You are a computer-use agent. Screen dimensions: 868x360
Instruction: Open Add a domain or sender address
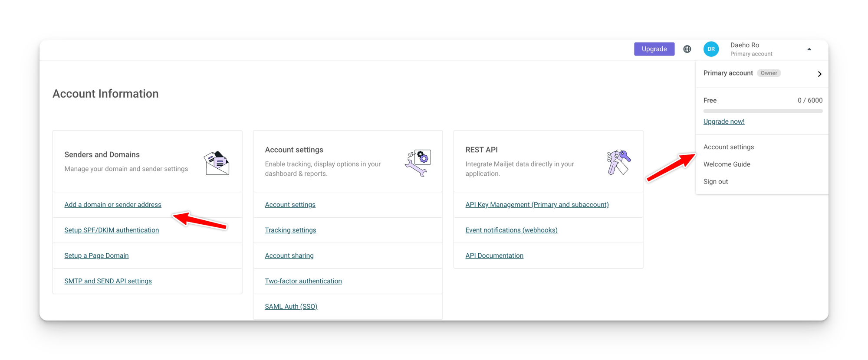[x=113, y=205]
